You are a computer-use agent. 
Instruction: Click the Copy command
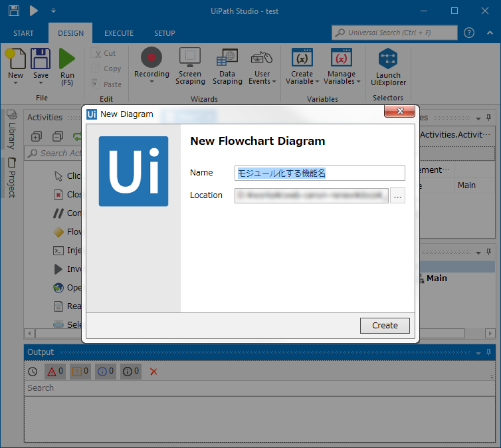point(106,68)
